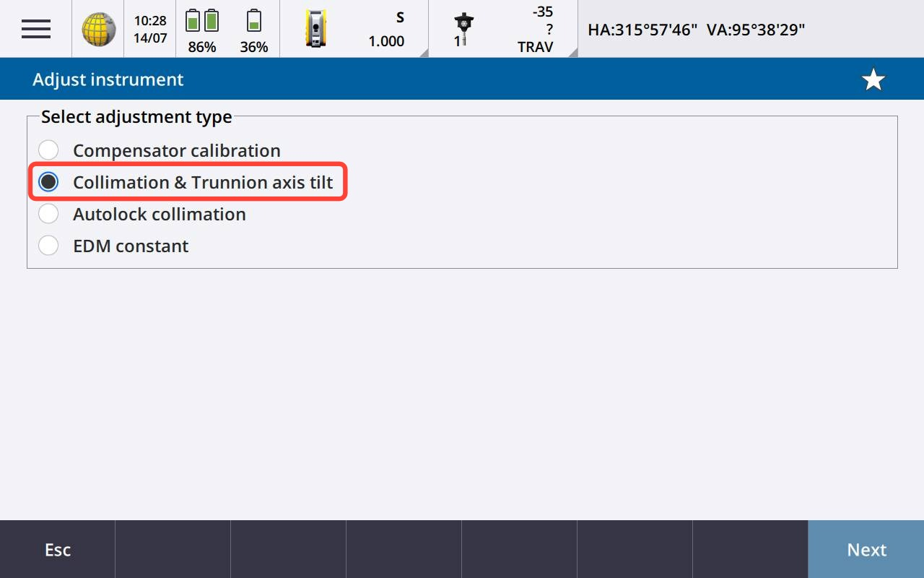Select Compensator calibration radio option
The width and height of the screenshot is (924, 578).
point(48,150)
